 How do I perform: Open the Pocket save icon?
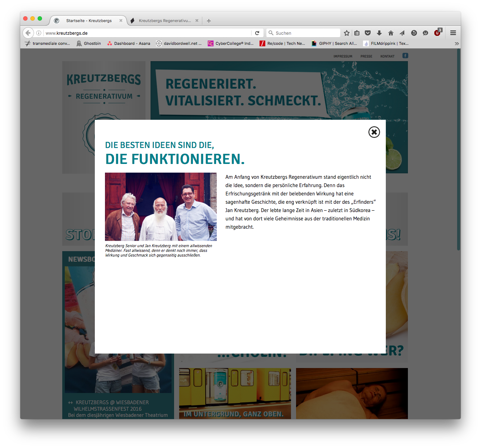368,33
